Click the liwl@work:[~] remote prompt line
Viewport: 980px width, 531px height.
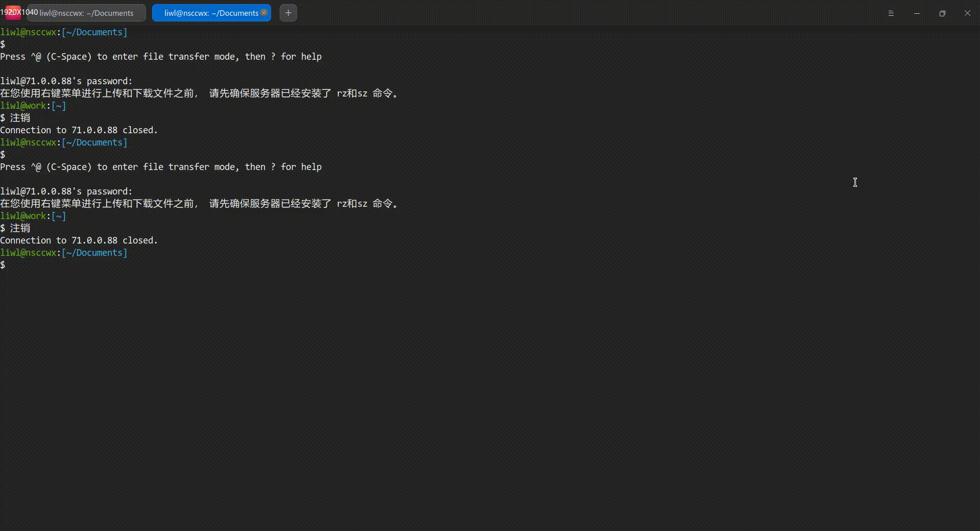coord(33,106)
